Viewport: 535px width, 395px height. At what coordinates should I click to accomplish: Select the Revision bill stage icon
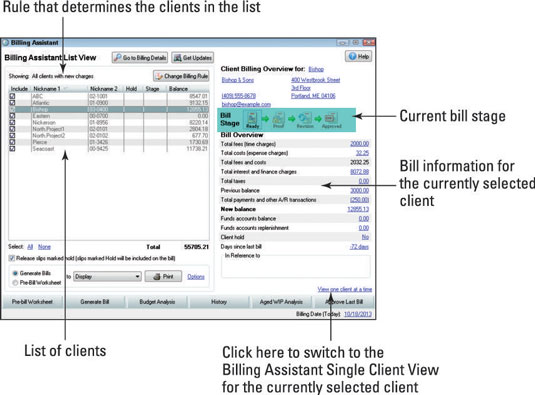tap(305, 119)
